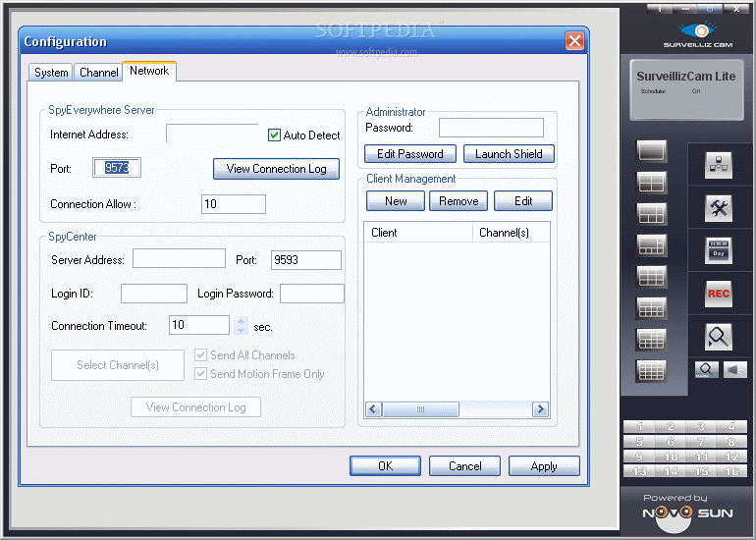Click the Cancel button
This screenshot has width=756, height=540.
pyautogui.click(x=464, y=466)
